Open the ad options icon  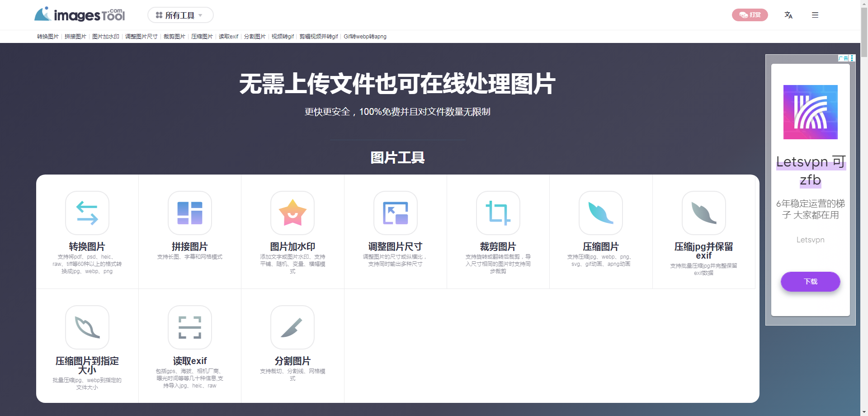(852, 58)
